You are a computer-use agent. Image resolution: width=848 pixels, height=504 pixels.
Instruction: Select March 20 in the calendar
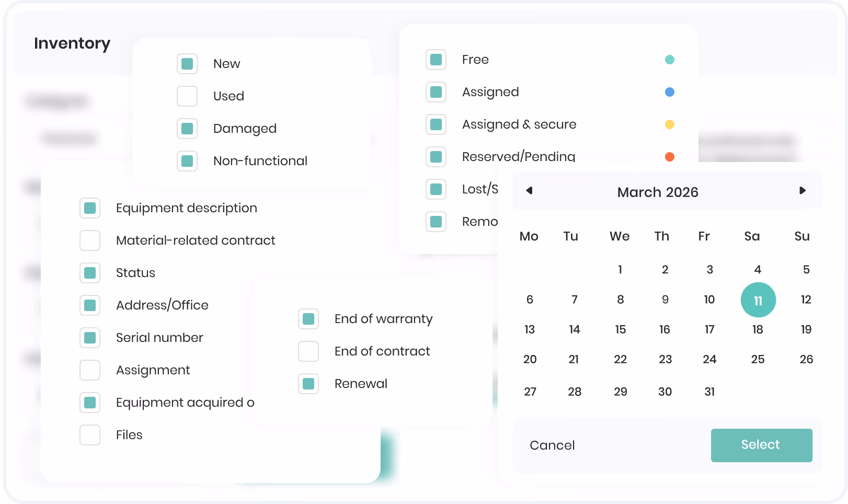pos(530,360)
